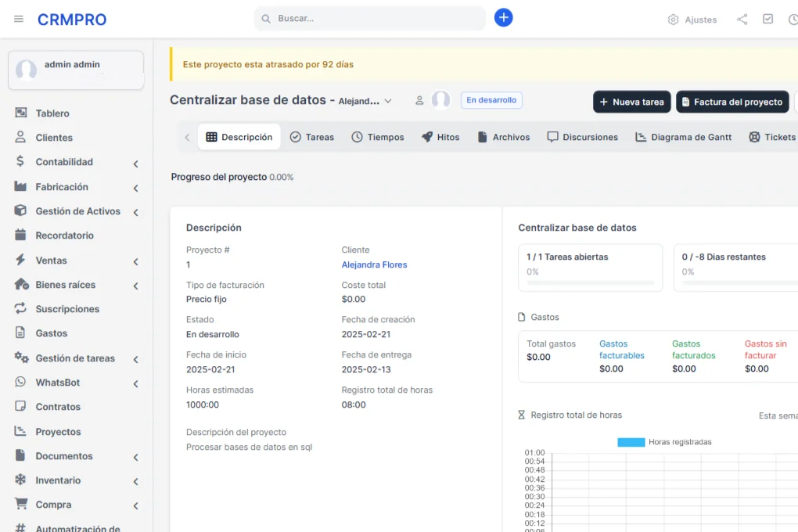This screenshot has height=532, width=798.
Task: Switch to the Tiempos tab
Action: pos(378,137)
